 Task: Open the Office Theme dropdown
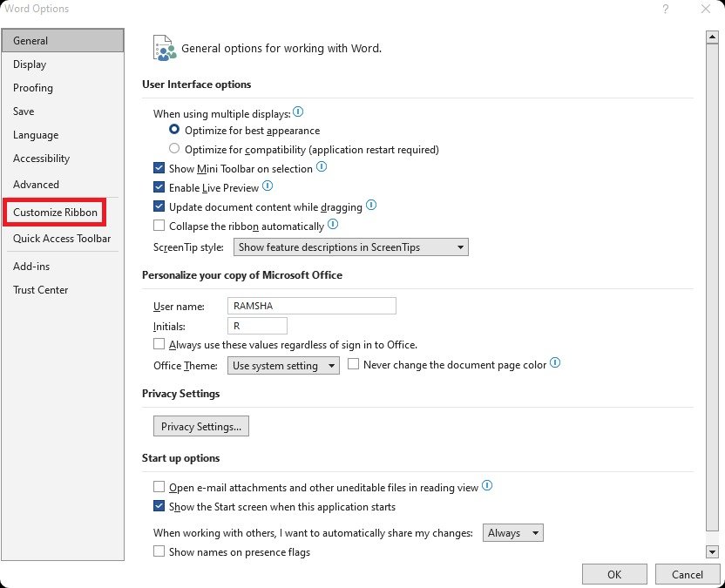tap(283, 365)
